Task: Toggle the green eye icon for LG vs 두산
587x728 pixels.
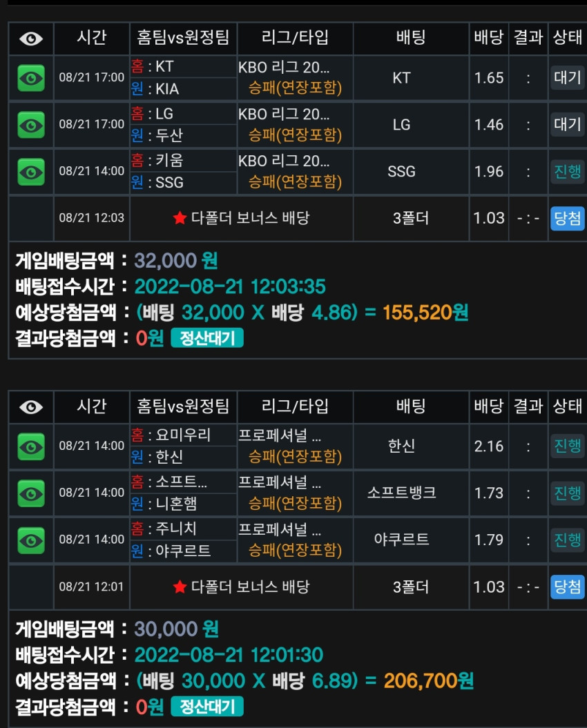Action: 31,125
